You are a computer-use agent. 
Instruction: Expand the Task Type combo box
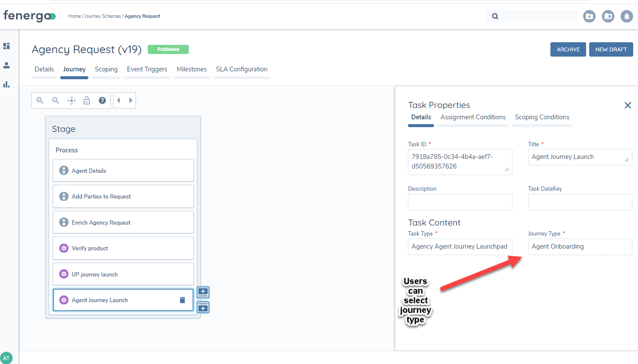(x=460, y=247)
